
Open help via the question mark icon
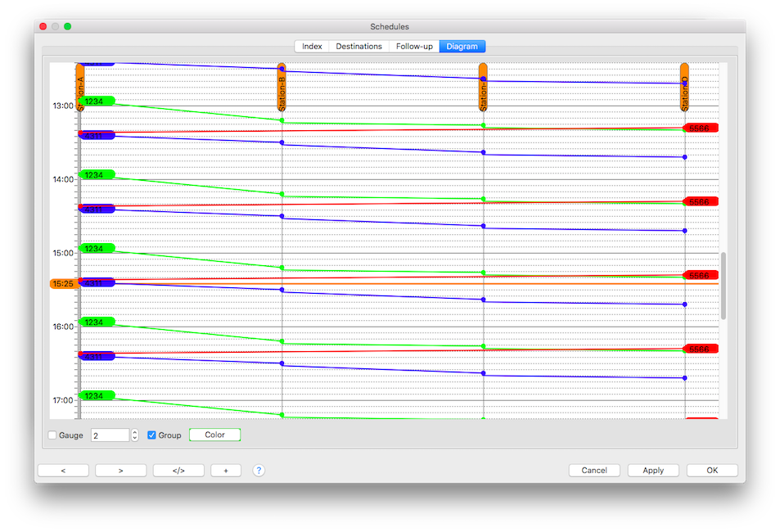click(x=259, y=471)
